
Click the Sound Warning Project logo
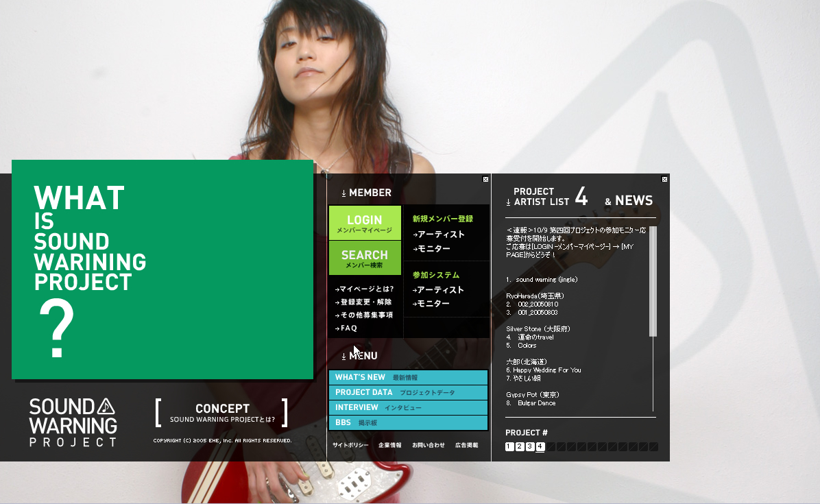(73, 422)
